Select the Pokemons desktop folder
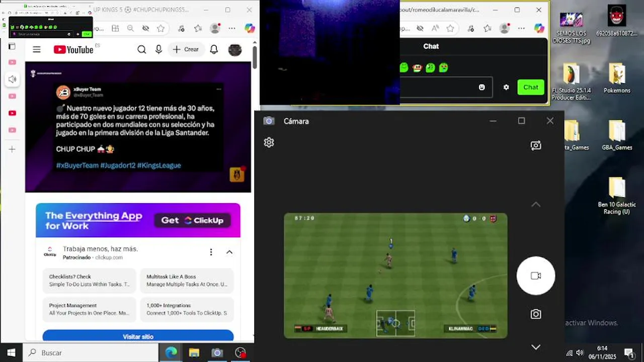 (617, 79)
